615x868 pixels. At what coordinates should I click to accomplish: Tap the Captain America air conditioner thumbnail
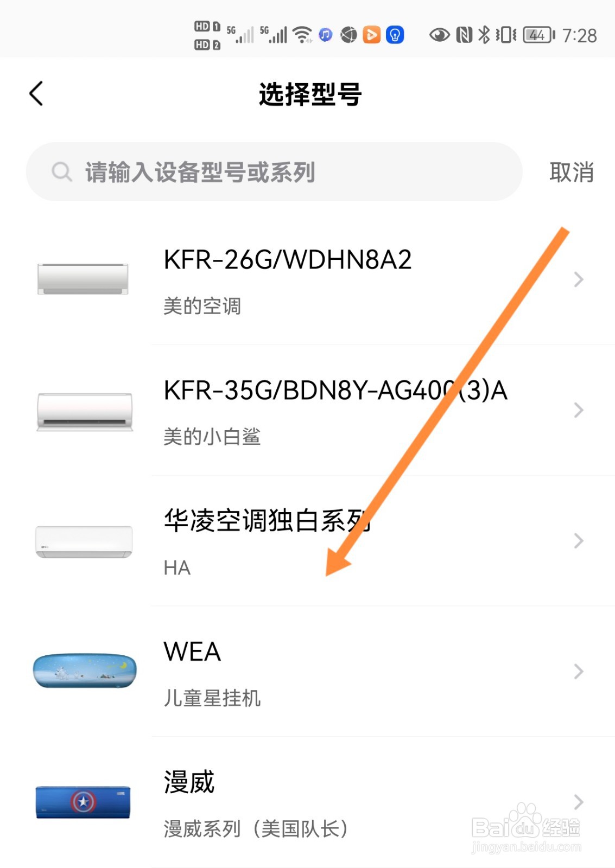coord(83,802)
